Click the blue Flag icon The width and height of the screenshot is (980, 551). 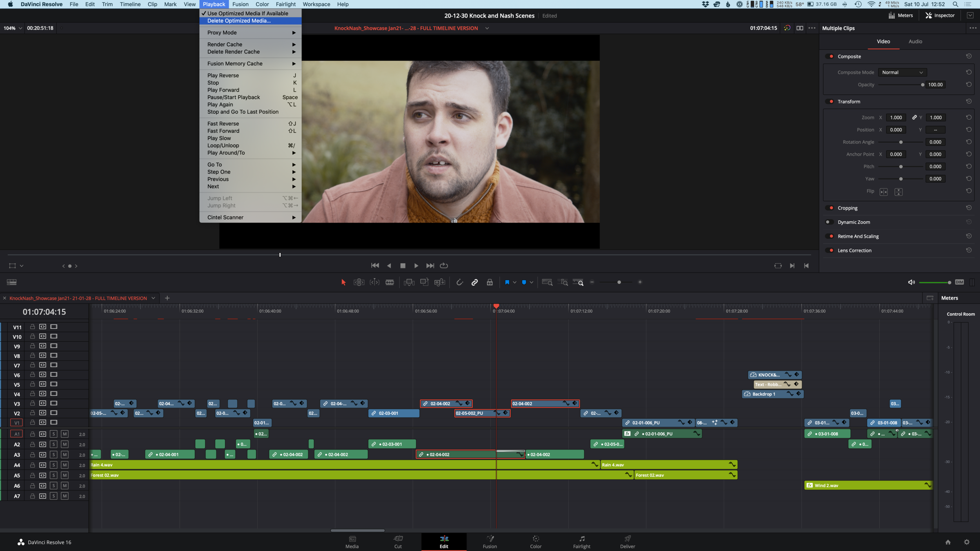point(507,282)
